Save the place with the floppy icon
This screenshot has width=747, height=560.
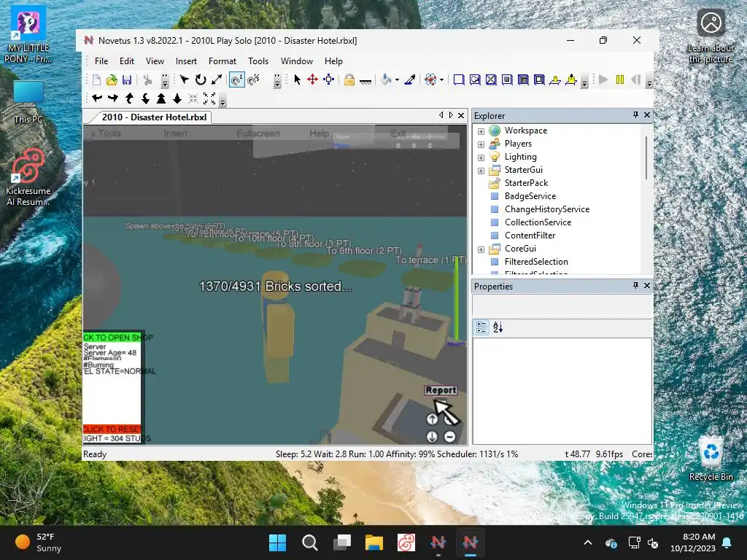(127, 79)
